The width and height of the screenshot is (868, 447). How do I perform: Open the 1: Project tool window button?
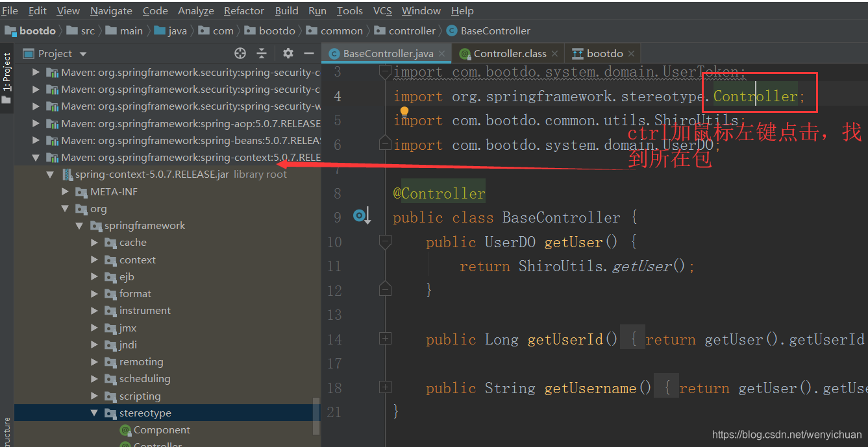(6, 78)
